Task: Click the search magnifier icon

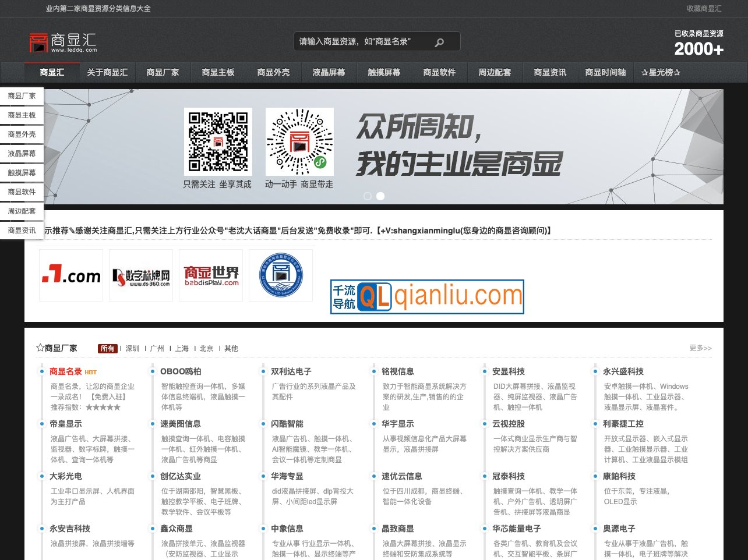Action: click(x=439, y=41)
